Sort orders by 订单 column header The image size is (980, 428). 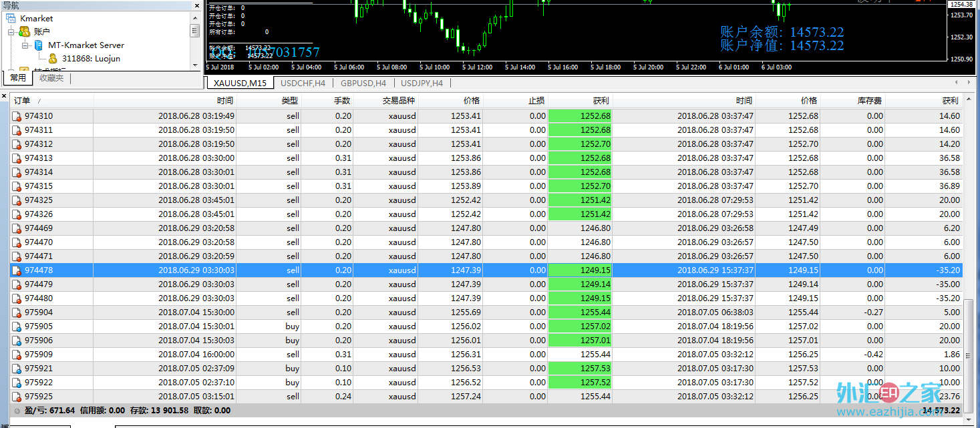point(22,101)
